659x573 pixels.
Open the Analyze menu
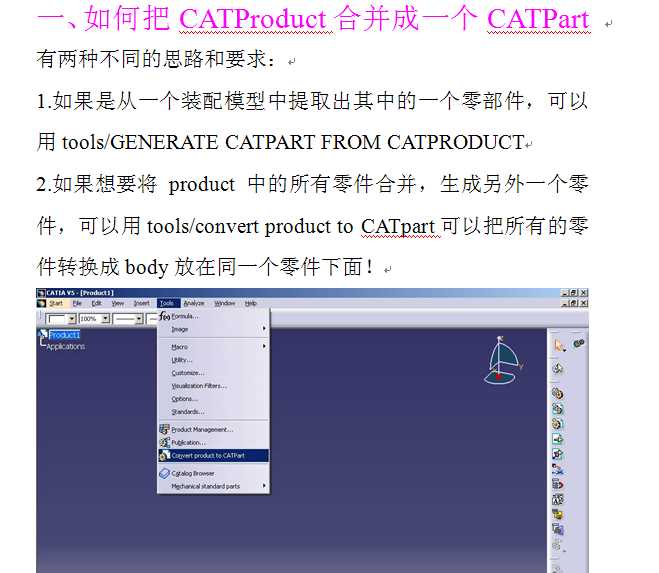click(x=194, y=303)
